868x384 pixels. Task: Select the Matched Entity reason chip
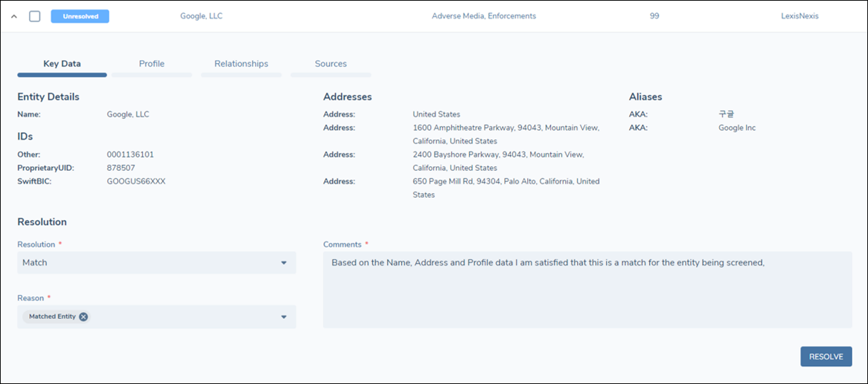(x=52, y=317)
